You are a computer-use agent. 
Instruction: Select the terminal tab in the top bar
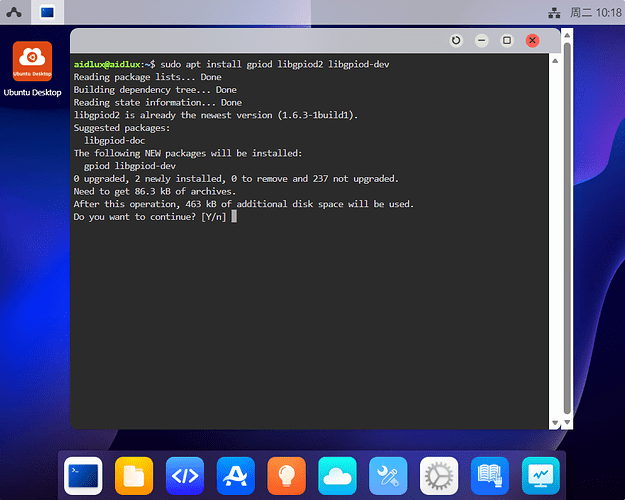point(48,13)
